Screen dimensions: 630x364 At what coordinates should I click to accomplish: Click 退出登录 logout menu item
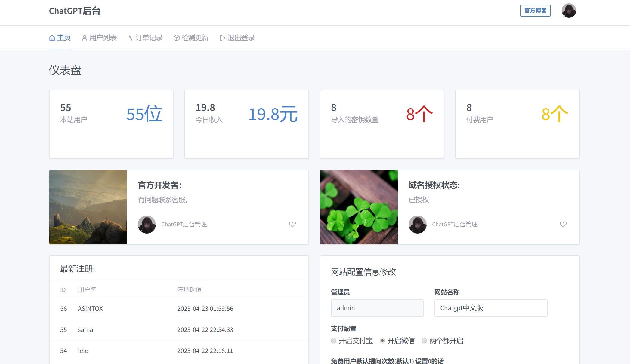coord(237,38)
